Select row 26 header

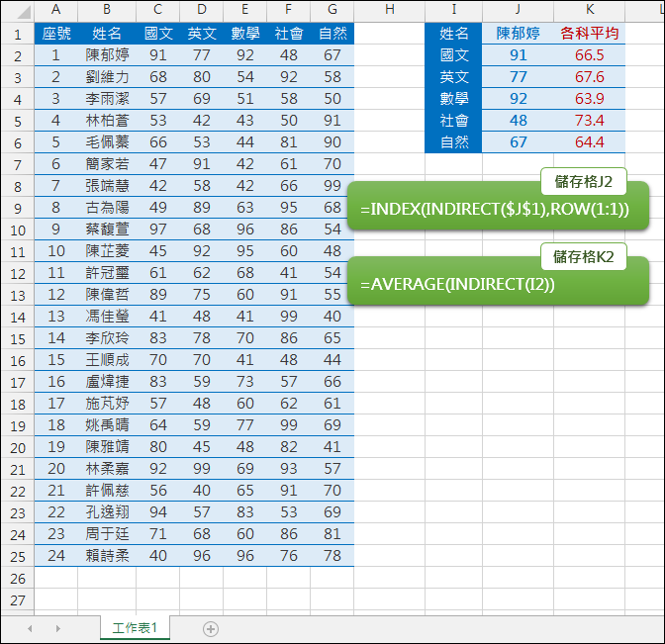click(18, 578)
